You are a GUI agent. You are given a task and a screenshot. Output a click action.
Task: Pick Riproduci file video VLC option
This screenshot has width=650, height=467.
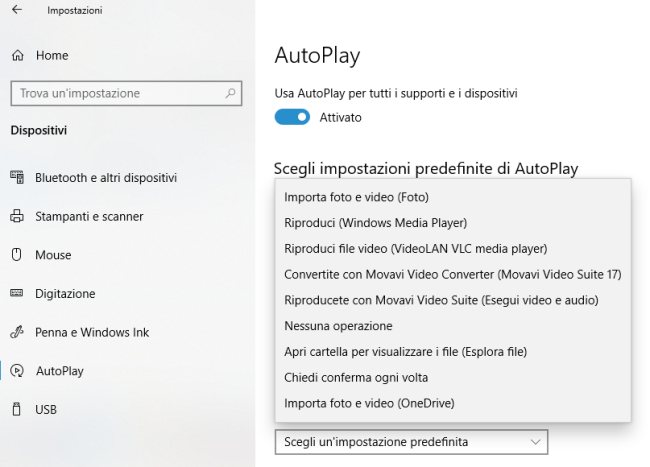(x=453, y=249)
